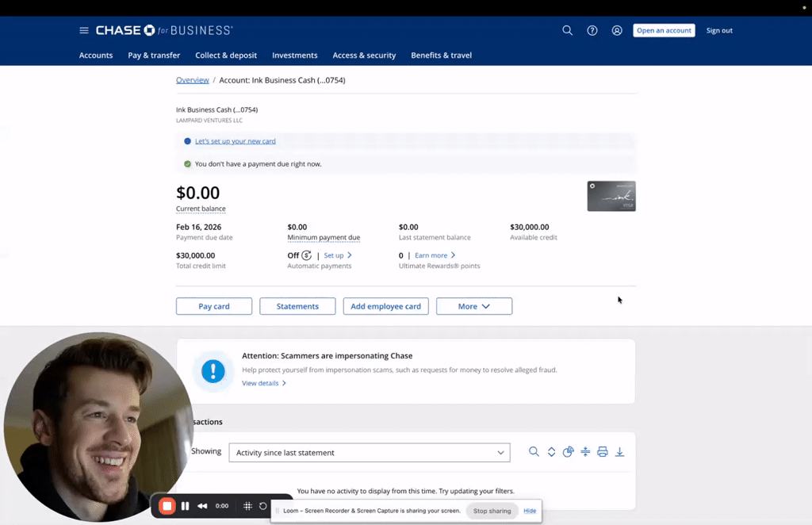Open Statements button
Viewport: 812px width, 525px height.
pyautogui.click(x=297, y=306)
